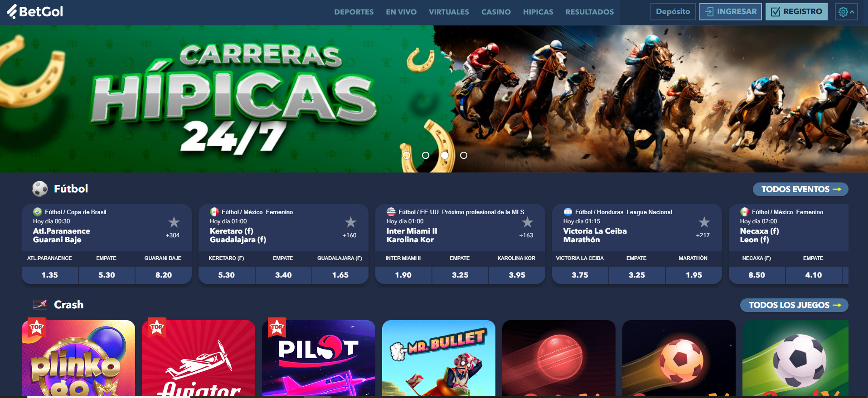Click the BetGol logo
The image size is (868, 398).
[x=35, y=11]
